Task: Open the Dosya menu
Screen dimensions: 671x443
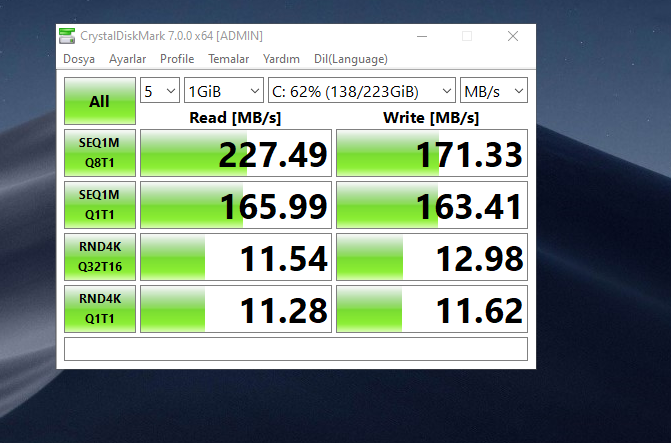Action: 79,59
